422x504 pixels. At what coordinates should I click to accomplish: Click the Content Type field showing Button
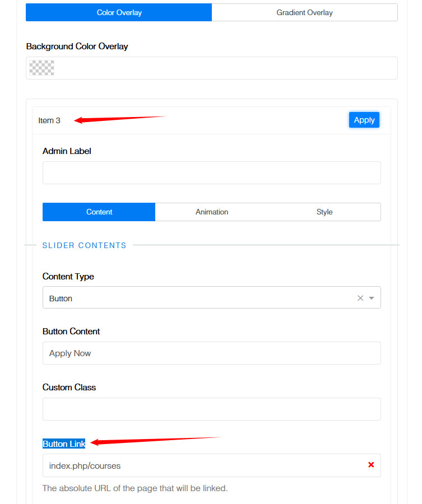point(196,298)
